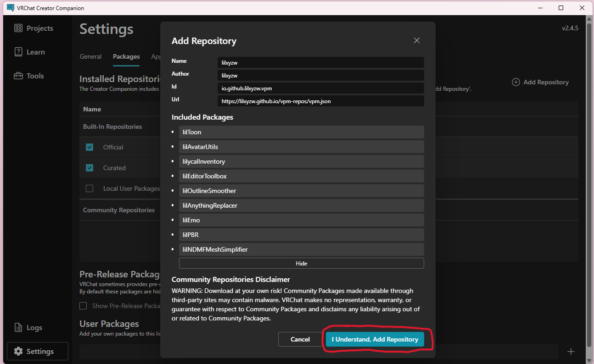Click the version label v2.4.5
The height and width of the screenshot is (364, 594).
pos(570,28)
